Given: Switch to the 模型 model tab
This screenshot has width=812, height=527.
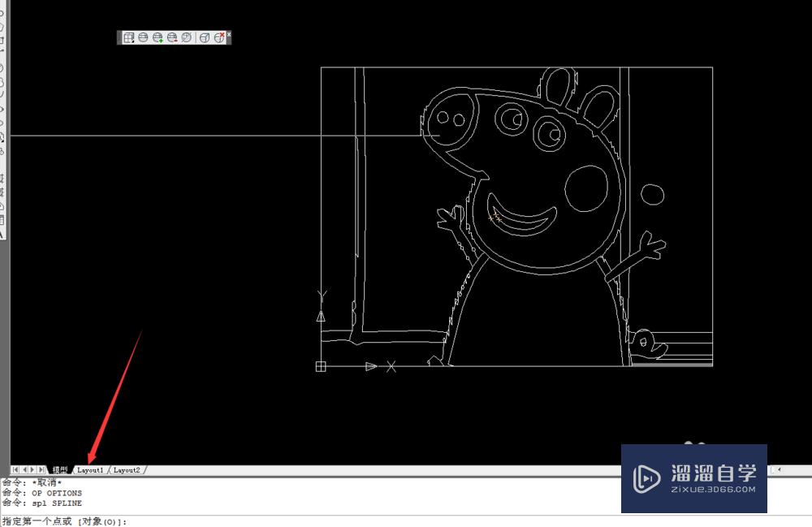Looking at the screenshot, I should point(60,469).
